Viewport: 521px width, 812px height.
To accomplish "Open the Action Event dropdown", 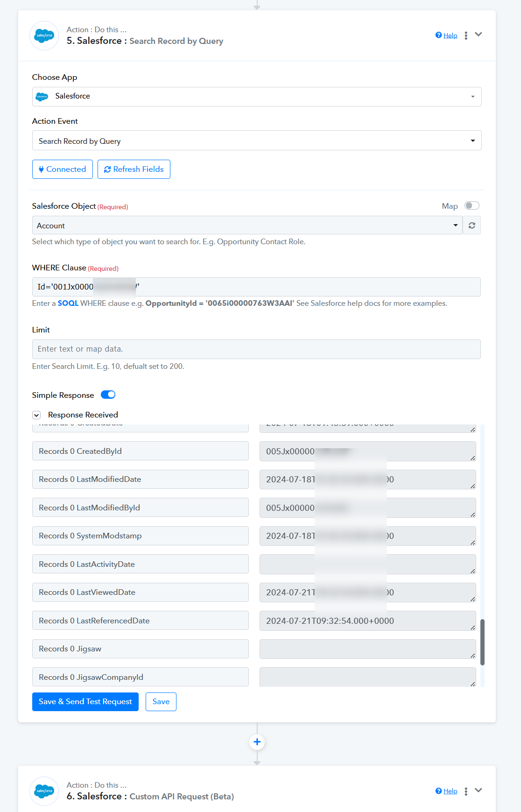I will coord(257,141).
